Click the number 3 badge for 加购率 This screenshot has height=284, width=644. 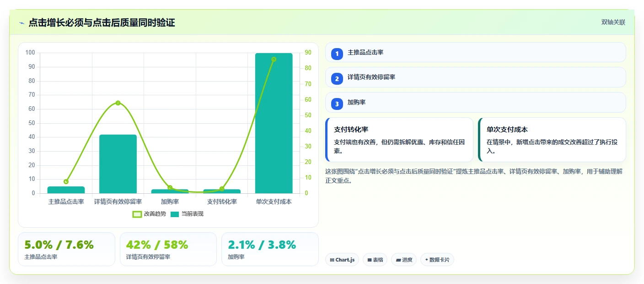[337, 104]
